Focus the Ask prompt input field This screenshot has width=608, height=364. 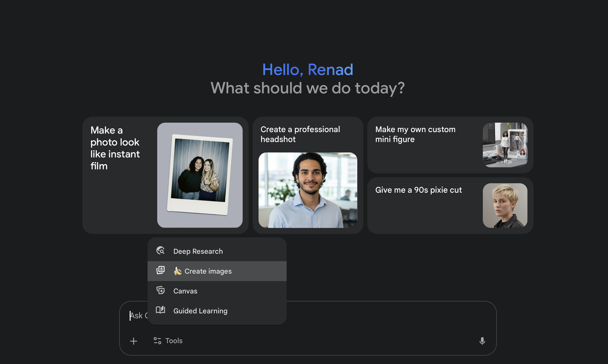pyautogui.click(x=373, y=316)
